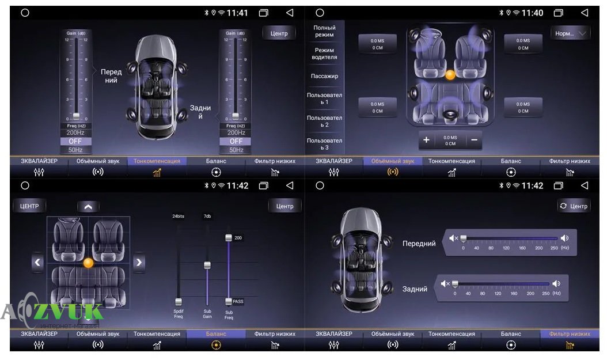Image resolution: width=607 pixels, height=364 pixels.
Task: Switch to the highlighted Тонкомпенсация tab
Action: coord(157,161)
